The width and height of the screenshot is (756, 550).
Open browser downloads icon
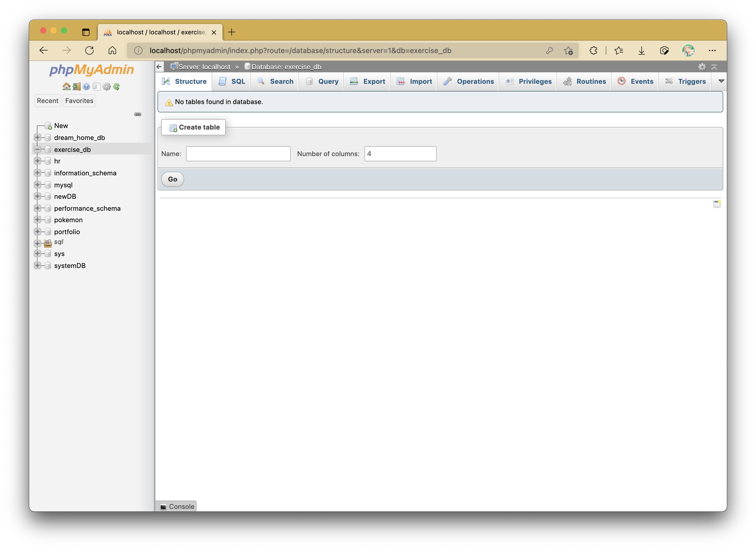pyautogui.click(x=641, y=50)
